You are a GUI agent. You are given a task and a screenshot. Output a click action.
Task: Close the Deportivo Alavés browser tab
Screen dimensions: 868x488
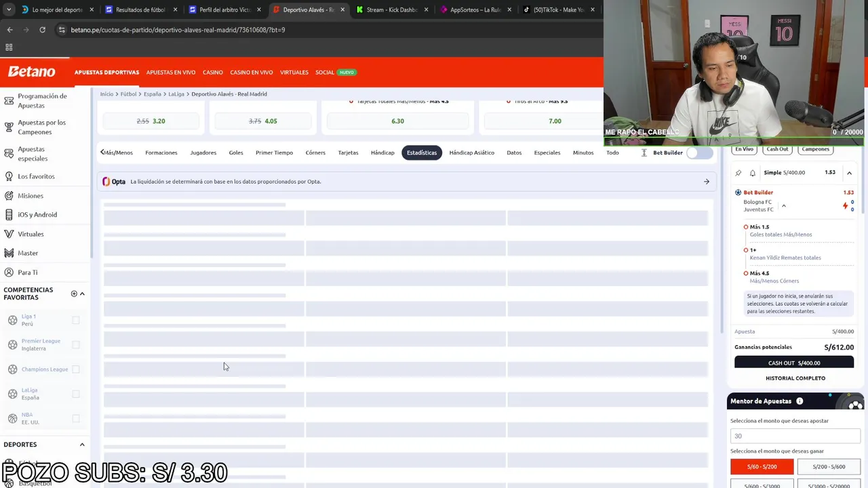point(342,9)
